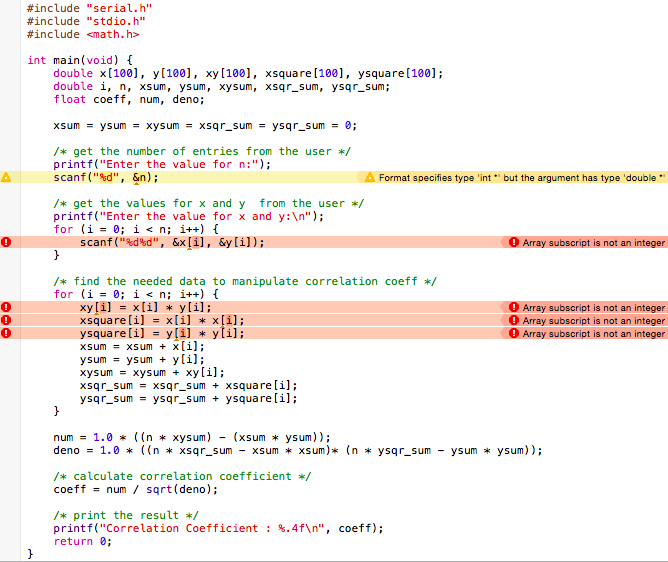Image resolution: width=668 pixels, height=562 pixels.
Task: Click warning triangle inside the format specifier banner
Action: [x=370, y=178]
